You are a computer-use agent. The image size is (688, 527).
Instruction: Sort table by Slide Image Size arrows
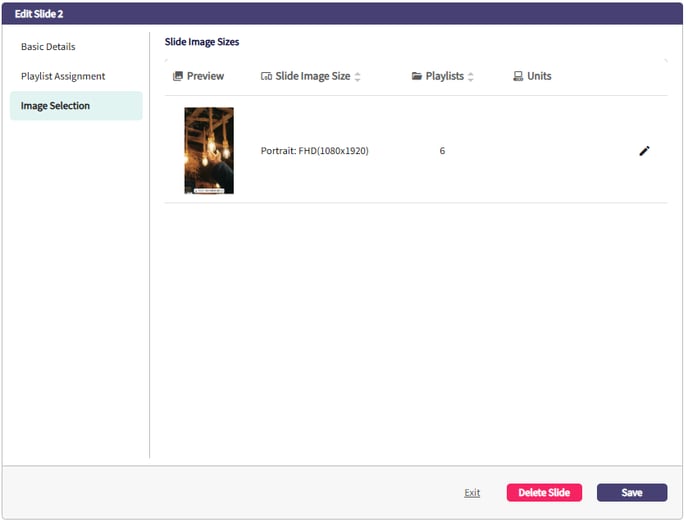pos(359,77)
